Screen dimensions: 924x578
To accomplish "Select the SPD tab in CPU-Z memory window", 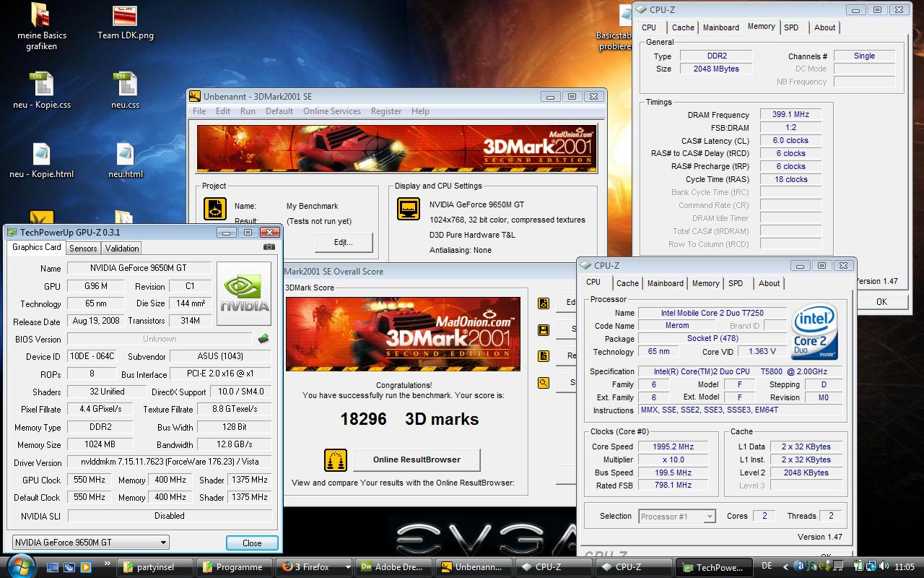I will [x=791, y=27].
